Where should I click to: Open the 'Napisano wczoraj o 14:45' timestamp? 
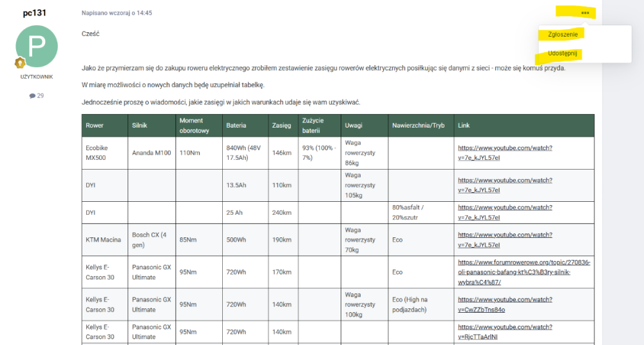click(x=117, y=13)
